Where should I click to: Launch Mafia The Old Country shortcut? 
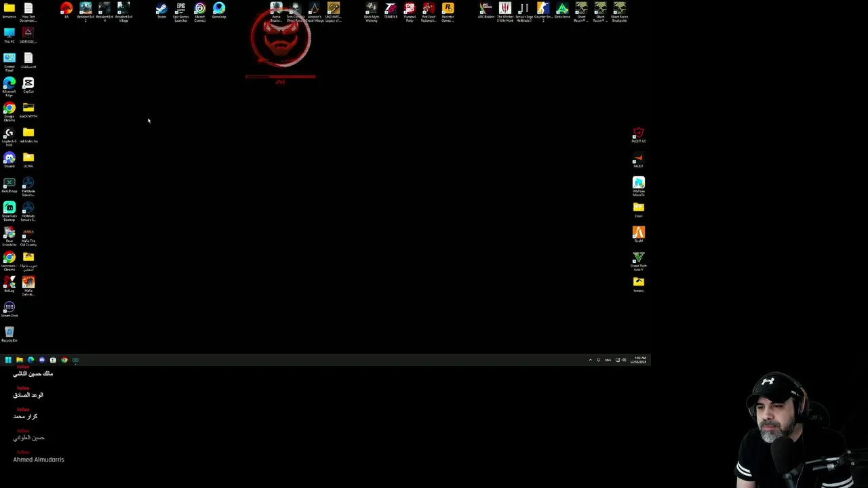point(28,236)
